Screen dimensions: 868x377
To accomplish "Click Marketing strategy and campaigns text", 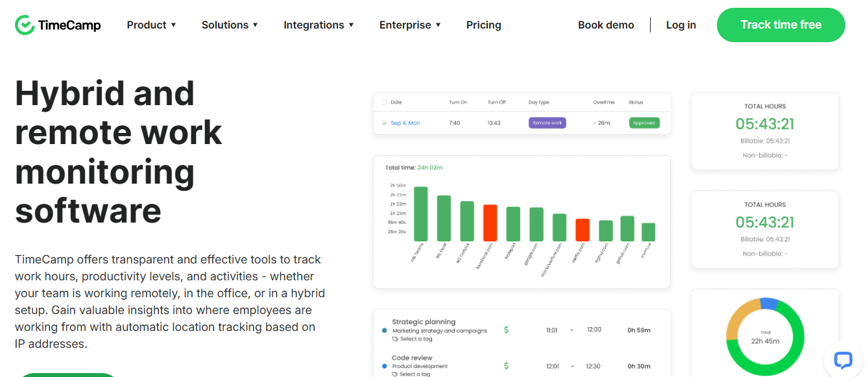I will tap(440, 331).
